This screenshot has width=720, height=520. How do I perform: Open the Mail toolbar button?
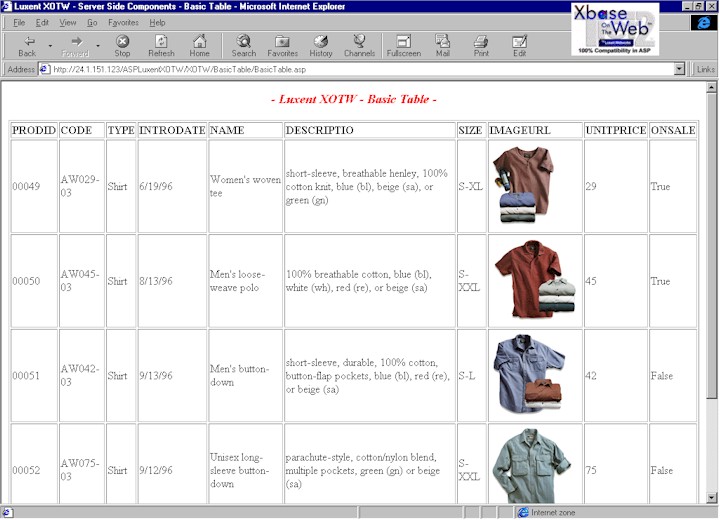[x=443, y=46]
